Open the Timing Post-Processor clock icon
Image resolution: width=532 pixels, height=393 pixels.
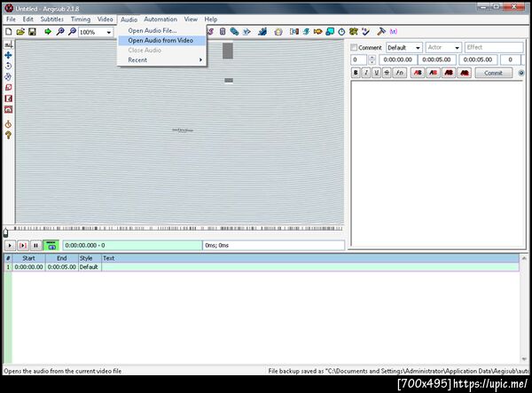coord(341,32)
